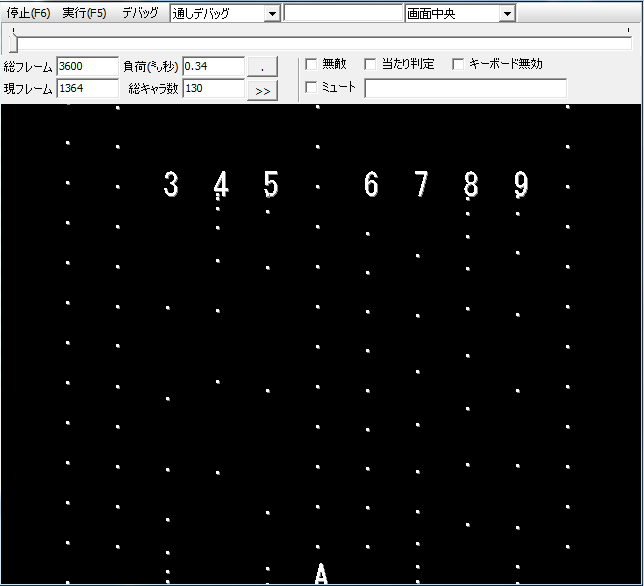Image resolution: width=644 pixels, height=586 pixels.
Task: Click the number 3 in game view
Action: click(x=171, y=184)
